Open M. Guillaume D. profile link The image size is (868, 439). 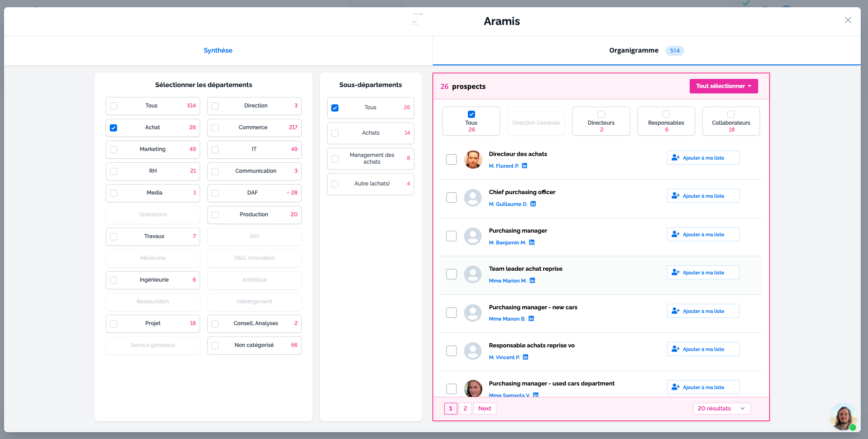508,204
